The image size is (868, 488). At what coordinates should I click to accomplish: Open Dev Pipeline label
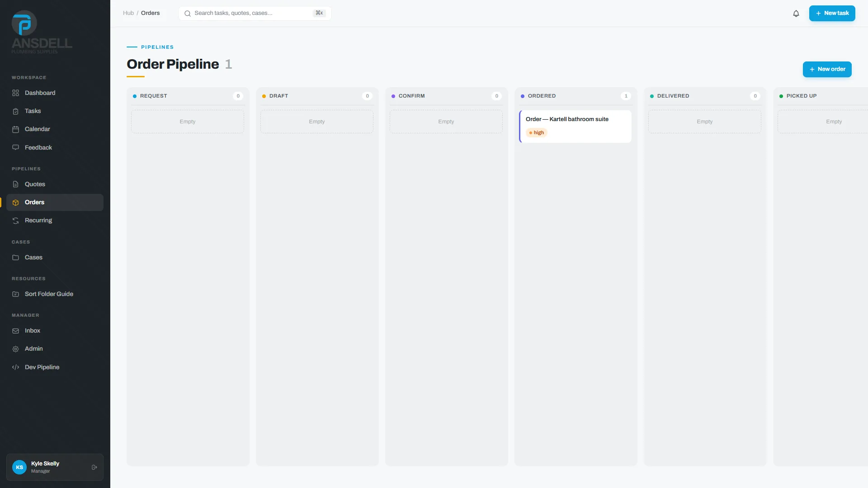coord(42,367)
